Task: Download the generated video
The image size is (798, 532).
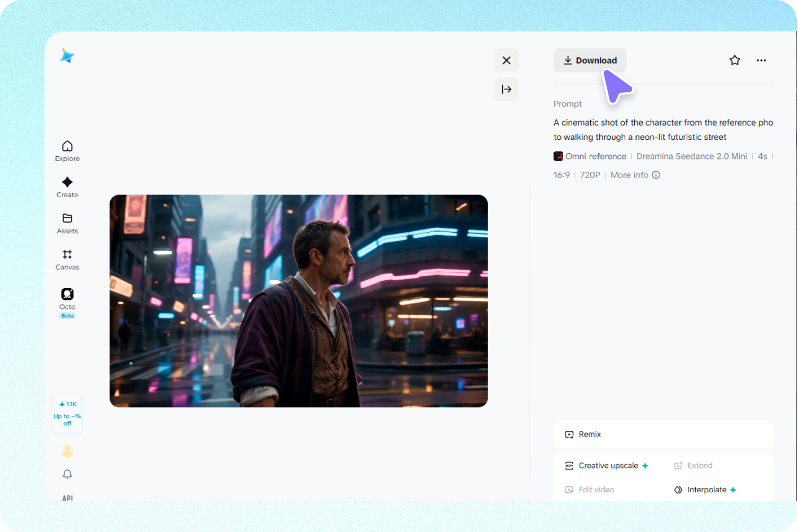Action: pos(590,60)
